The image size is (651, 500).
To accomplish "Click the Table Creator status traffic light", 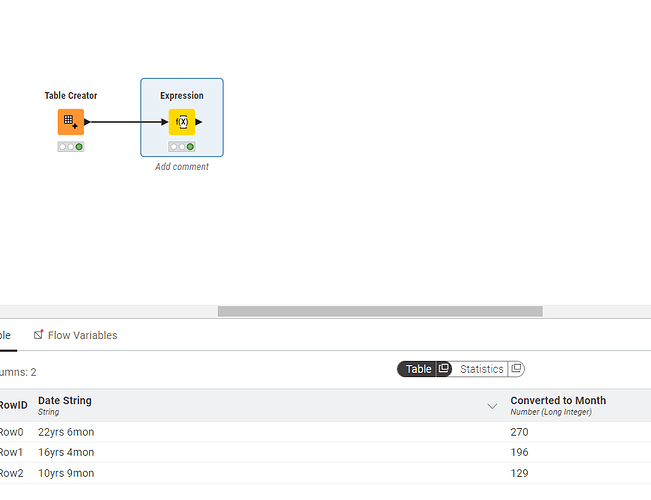I will click(70, 147).
